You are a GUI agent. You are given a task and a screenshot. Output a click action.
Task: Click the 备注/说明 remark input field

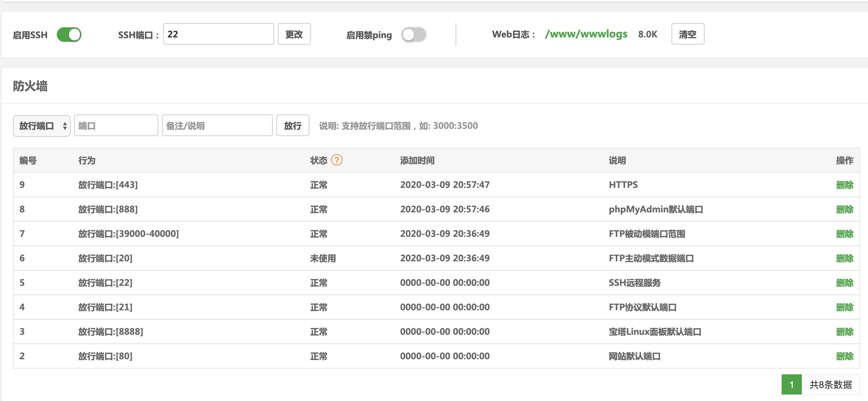point(217,126)
